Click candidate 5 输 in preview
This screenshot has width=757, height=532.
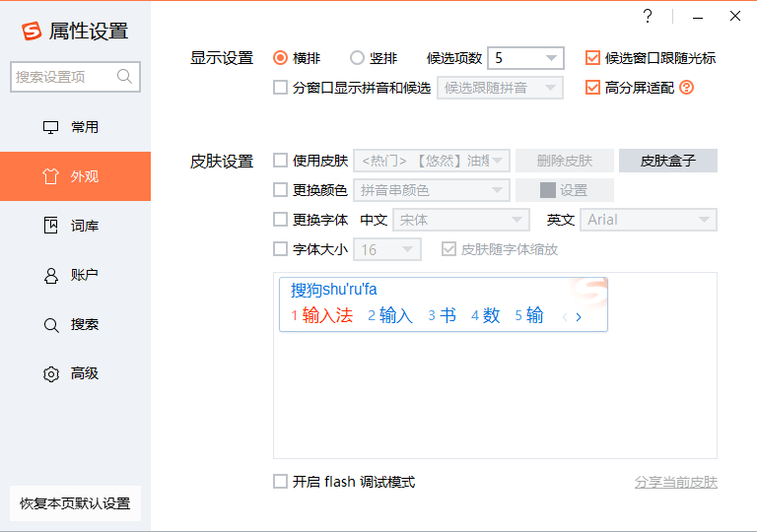point(529,315)
